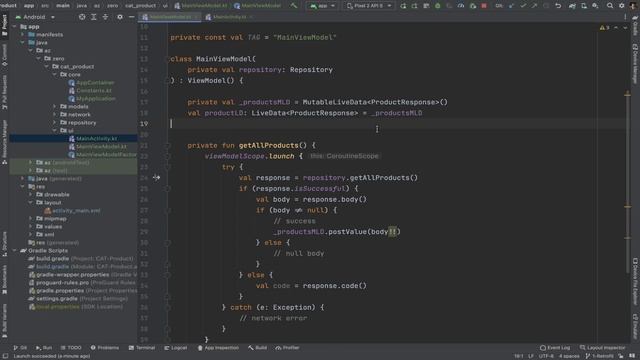
Task: Open project panel options gear
Action: pyautogui.click(x=120, y=17)
